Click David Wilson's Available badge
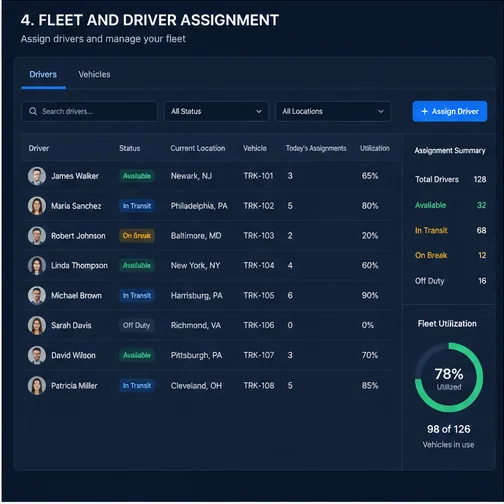 137,355
